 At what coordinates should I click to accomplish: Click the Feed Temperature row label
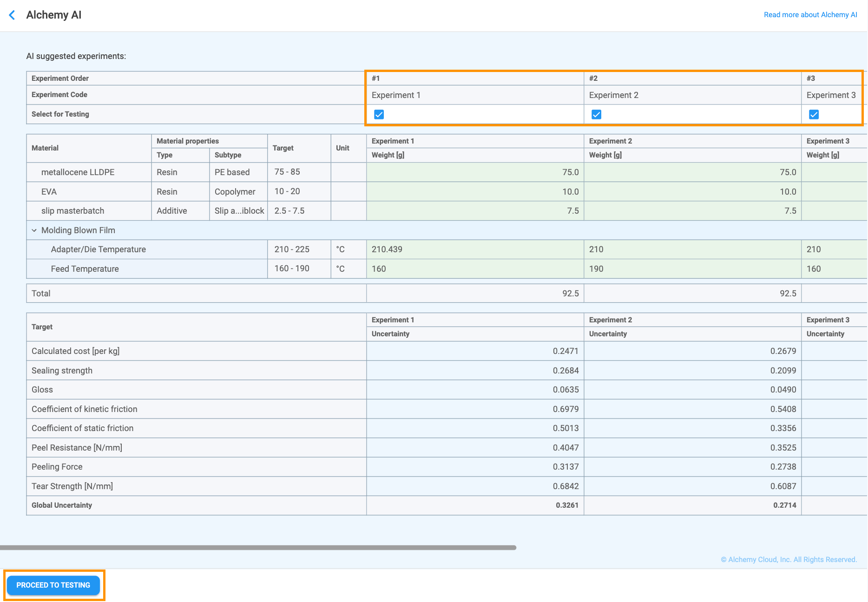pyautogui.click(x=85, y=269)
